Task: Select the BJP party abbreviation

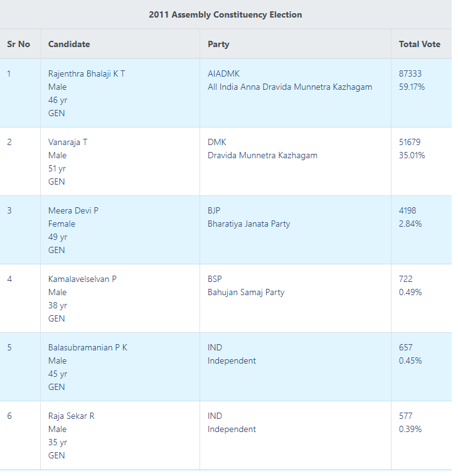Action: 214,210
